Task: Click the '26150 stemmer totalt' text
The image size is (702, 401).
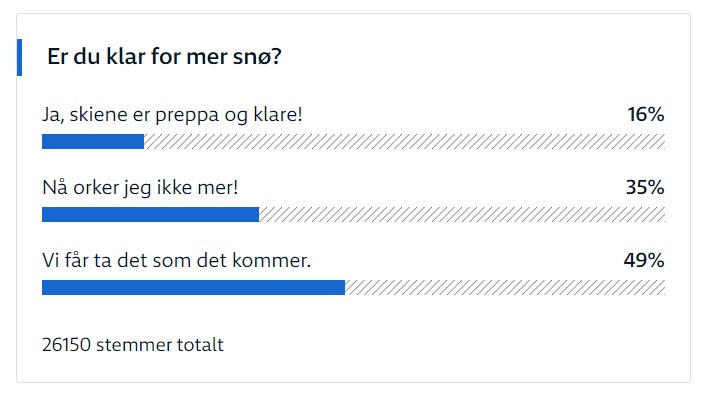Action: 133,345
